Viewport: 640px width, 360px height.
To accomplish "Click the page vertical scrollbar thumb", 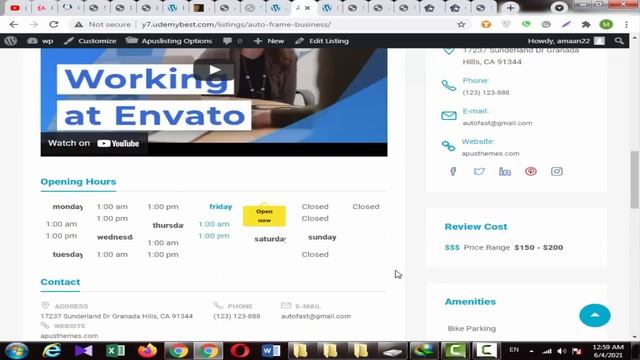I will (634, 179).
